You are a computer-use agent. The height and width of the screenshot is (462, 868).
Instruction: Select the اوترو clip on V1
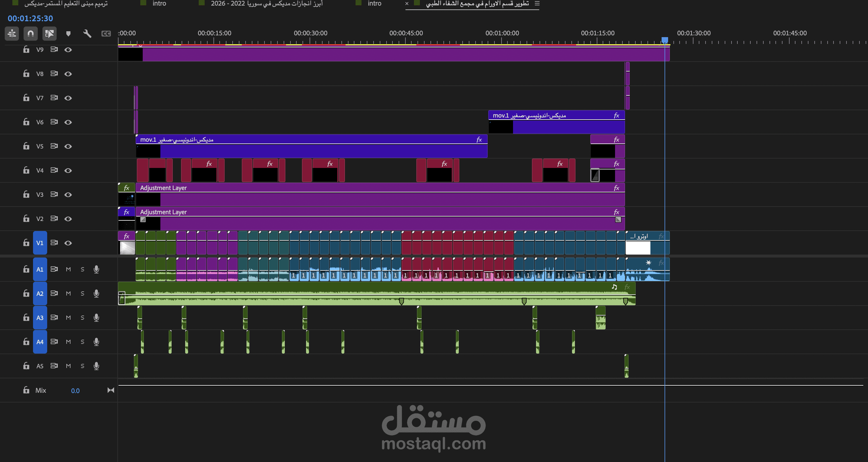[647, 243]
